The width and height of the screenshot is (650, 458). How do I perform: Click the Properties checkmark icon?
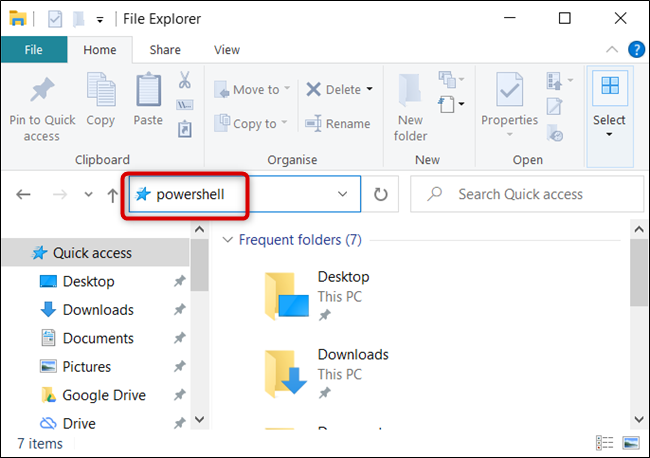[509, 89]
